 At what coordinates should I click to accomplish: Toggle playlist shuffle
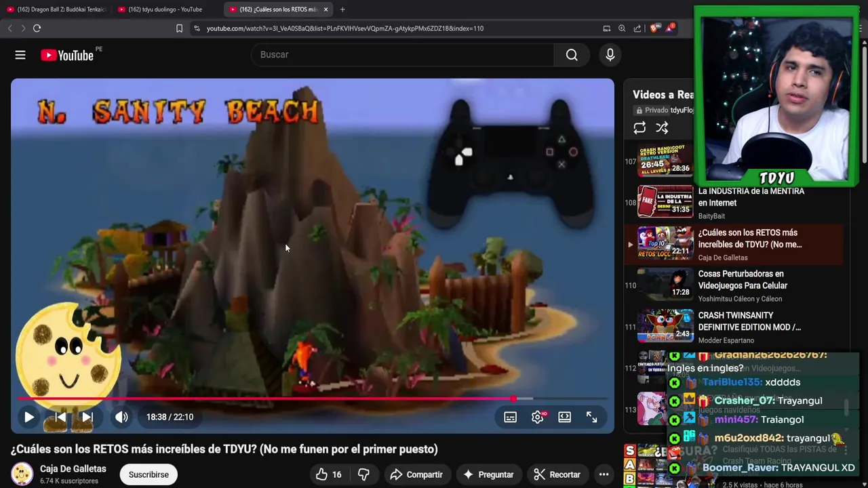pos(662,128)
